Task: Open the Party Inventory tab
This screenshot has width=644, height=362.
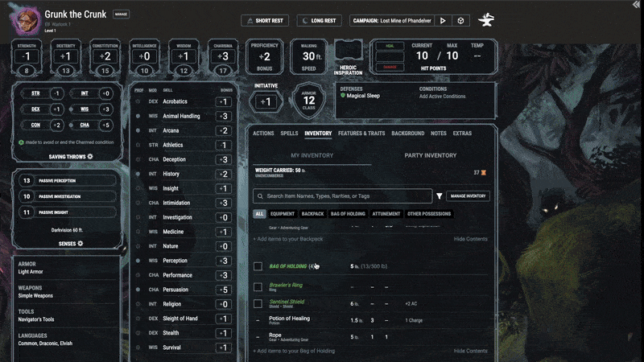Action: point(431,155)
